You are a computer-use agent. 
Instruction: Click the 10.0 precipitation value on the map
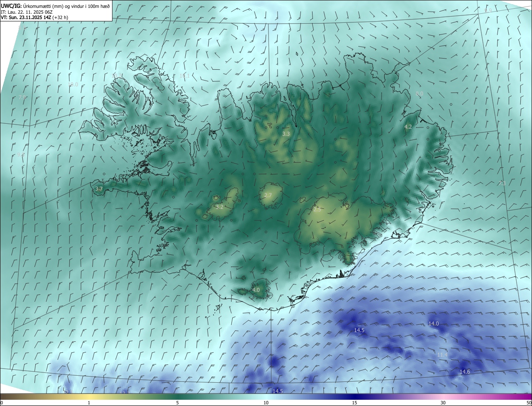73,84
